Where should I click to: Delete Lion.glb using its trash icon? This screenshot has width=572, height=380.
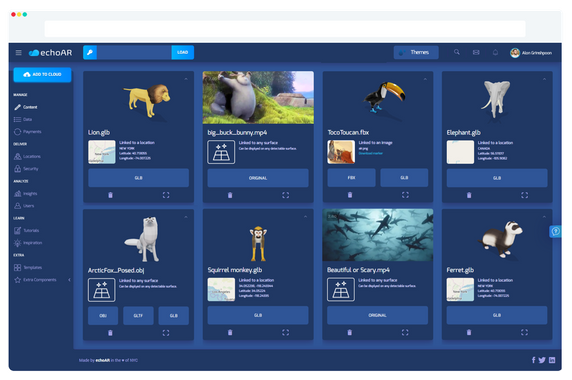(x=110, y=195)
